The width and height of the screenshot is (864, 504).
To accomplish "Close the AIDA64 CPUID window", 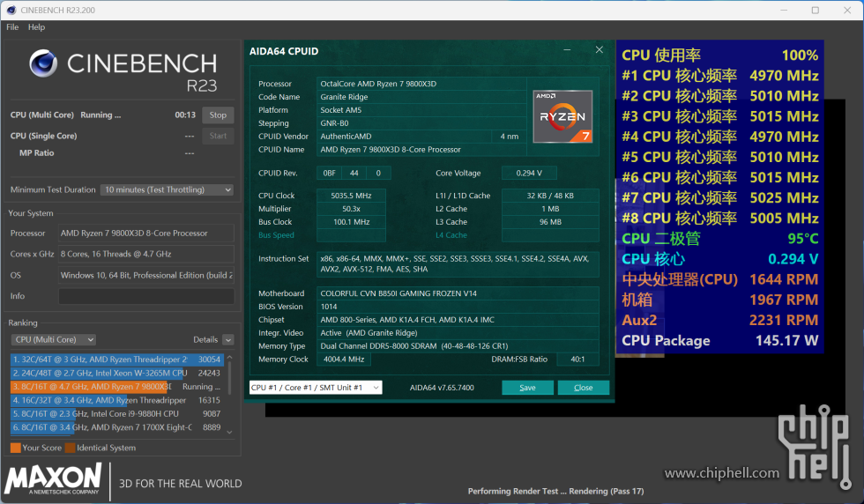I will pyautogui.click(x=600, y=50).
